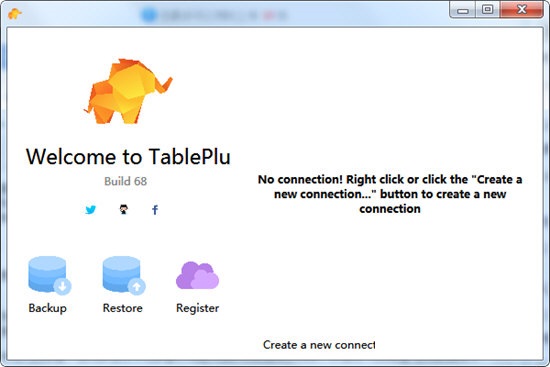The height and width of the screenshot is (367, 550).
Task: Click Create a new connection button
Action: [319, 345]
